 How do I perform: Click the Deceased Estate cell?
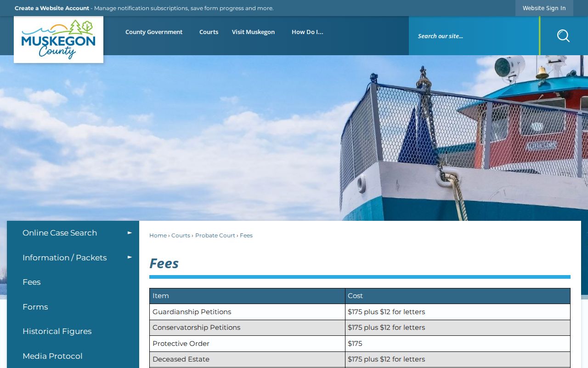[247, 359]
